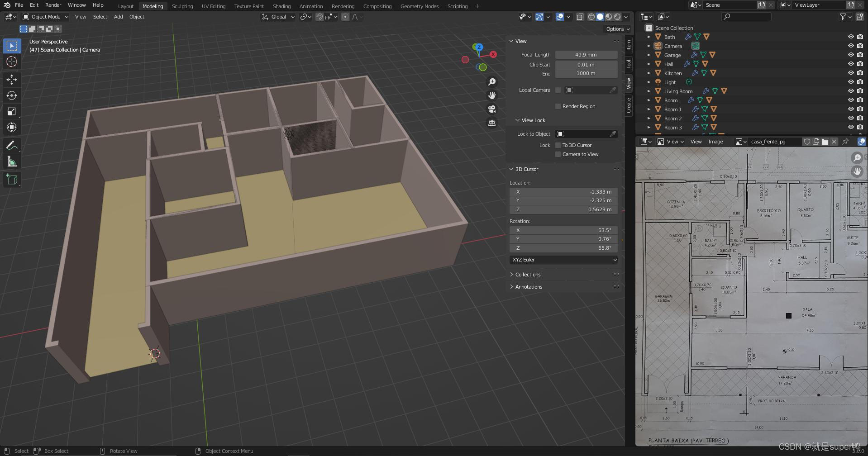Switch to the UV Editing workspace tab

pyautogui.click(x=214, y=6)
